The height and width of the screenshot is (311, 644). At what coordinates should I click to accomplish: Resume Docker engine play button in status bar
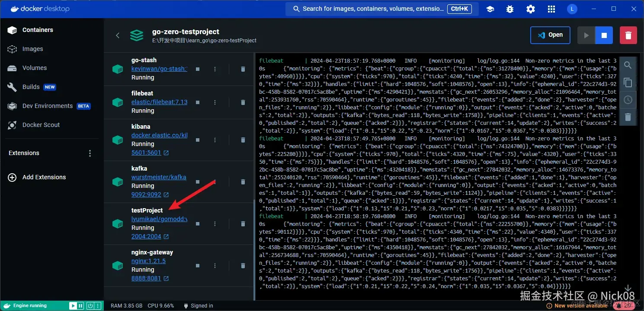pyautogui.click(x=73, y=305)
